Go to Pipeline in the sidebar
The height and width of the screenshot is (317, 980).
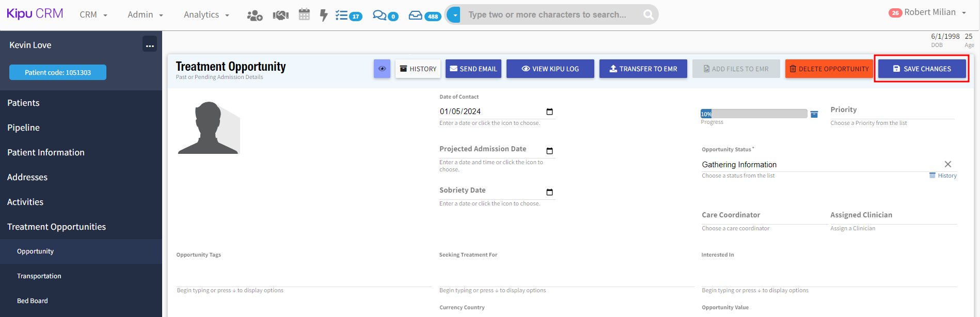point(24,128)
